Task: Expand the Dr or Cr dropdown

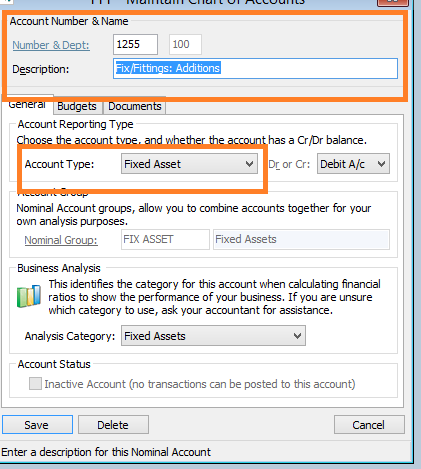Action: coord(353,164)
